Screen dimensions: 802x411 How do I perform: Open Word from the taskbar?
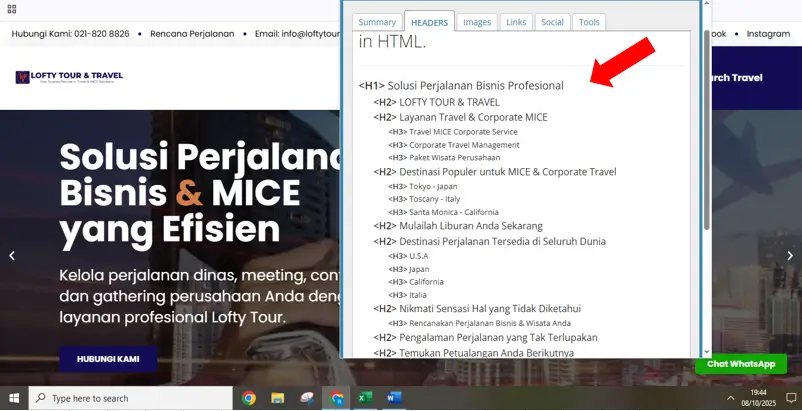(x=393, y=398)
